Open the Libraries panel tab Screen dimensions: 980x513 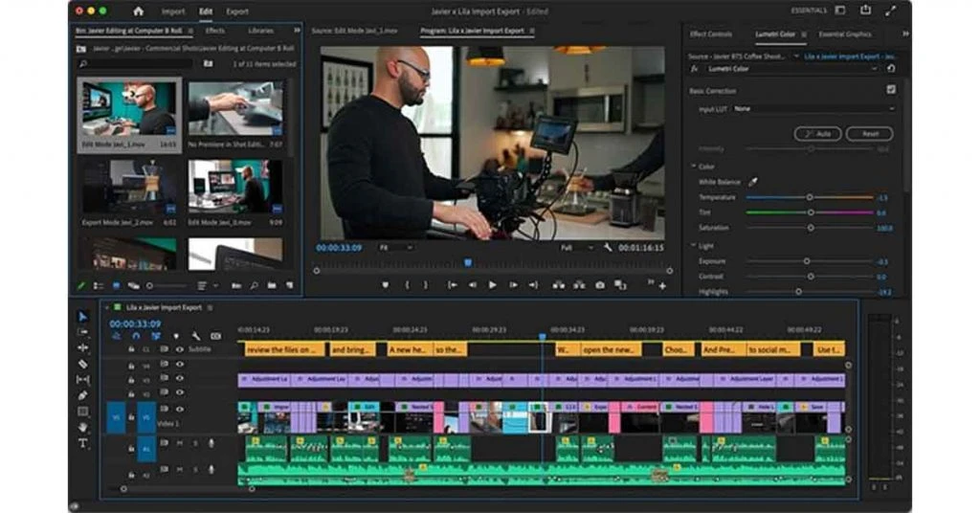260,30
